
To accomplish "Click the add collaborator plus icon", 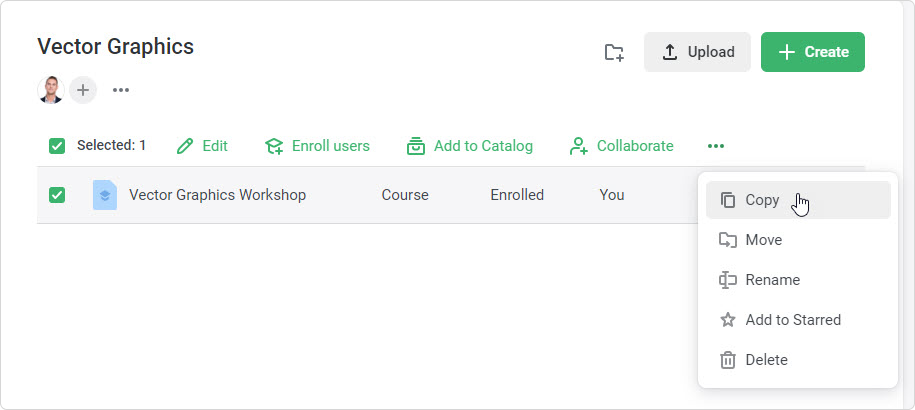I will click(83, 90).
